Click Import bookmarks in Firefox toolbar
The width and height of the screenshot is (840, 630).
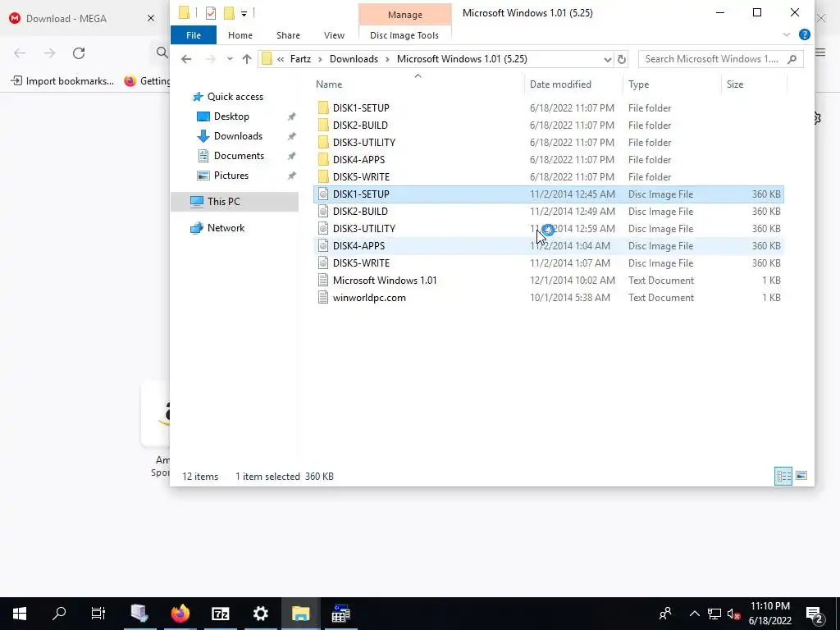click(x=62, y=81)
